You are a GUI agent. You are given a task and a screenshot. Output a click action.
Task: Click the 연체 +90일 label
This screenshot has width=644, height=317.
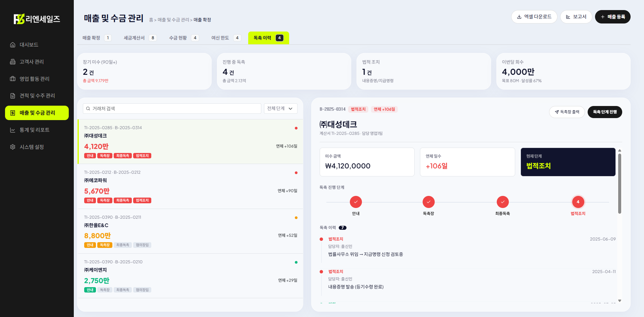pos(287,191)
